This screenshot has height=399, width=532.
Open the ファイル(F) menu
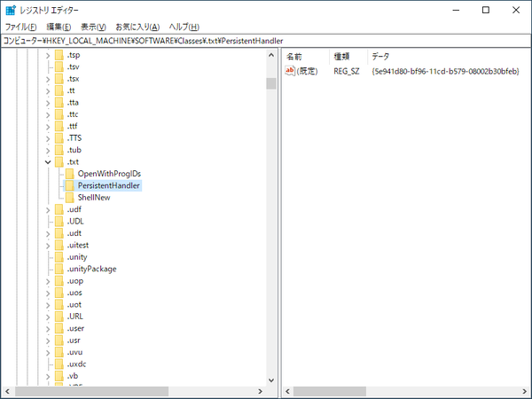(20, 27)
